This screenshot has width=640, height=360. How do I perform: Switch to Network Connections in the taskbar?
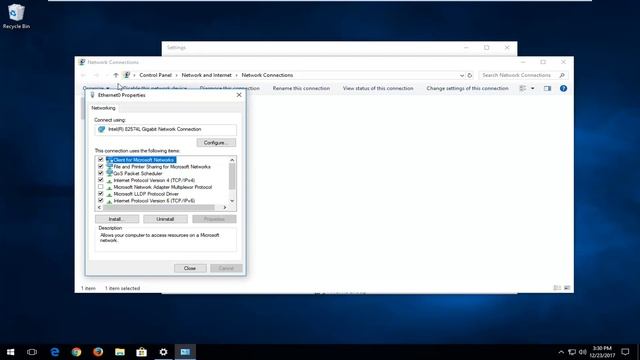(185, 352)
